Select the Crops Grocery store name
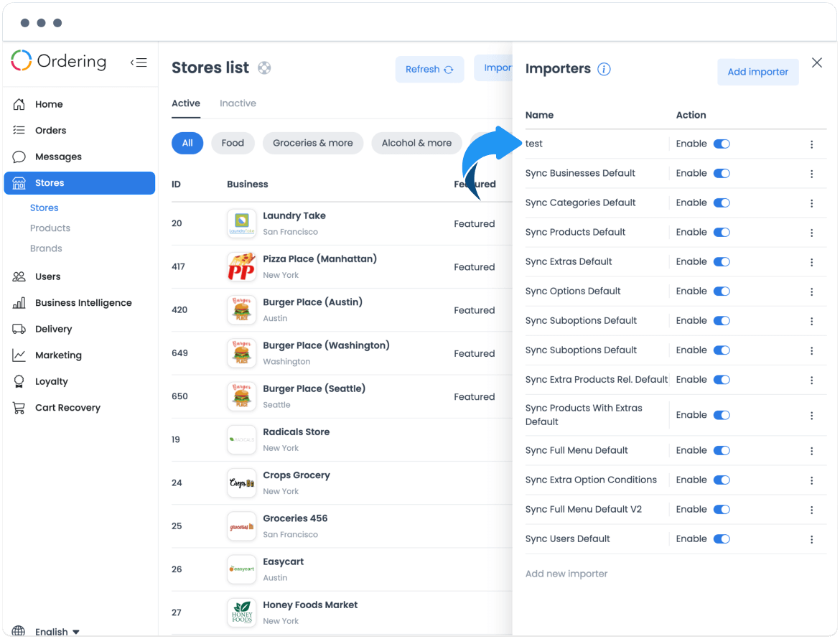The image size is (840, 639). (x=297, y=475)
